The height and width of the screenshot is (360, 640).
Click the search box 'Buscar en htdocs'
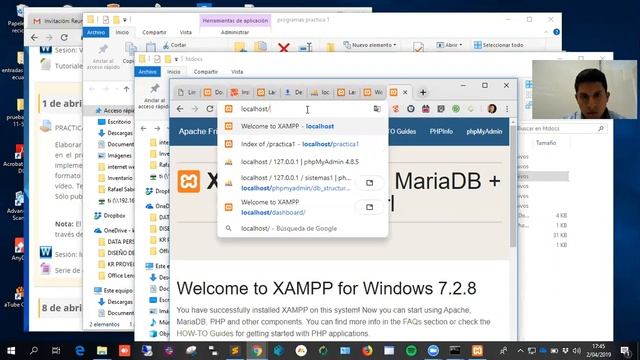pyautogui.click(x=561, y=129)
